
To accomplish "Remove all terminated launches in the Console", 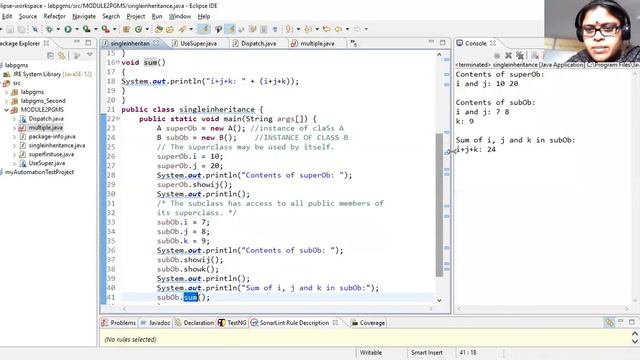I will [x=520, y=55].
